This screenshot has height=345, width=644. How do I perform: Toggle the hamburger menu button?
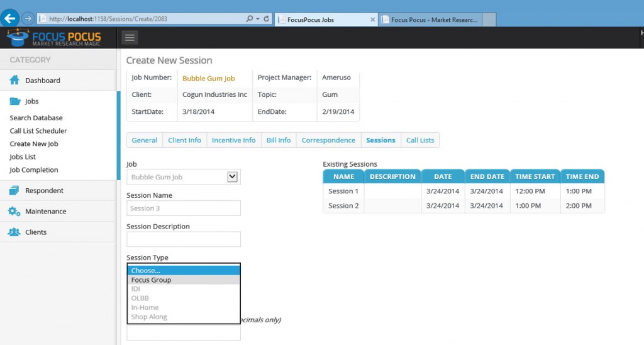coord(130,38)
